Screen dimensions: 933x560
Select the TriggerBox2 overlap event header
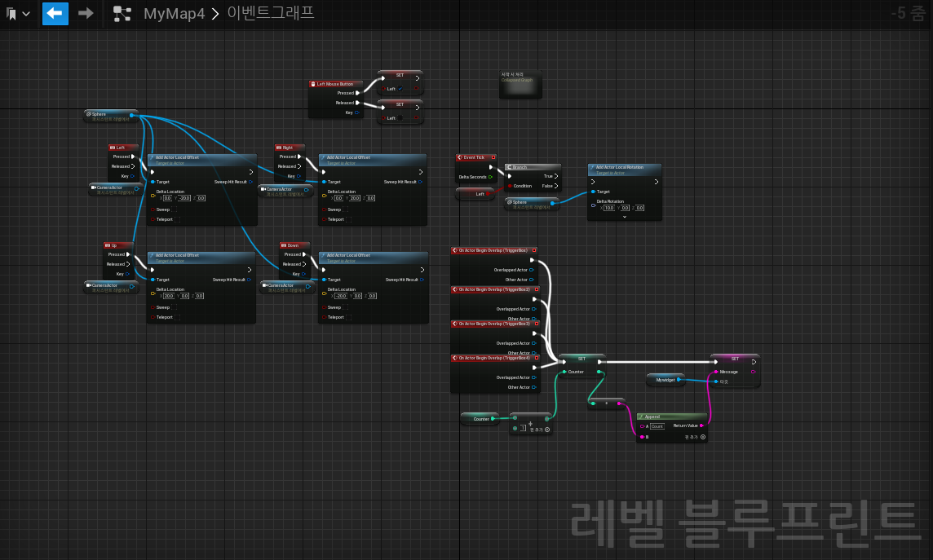click(494, 289)
